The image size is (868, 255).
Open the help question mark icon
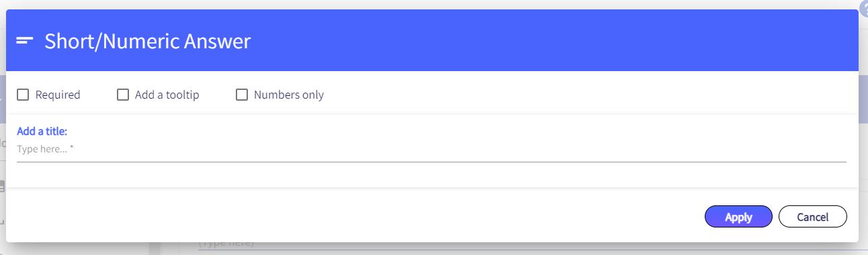pos(863,11)
